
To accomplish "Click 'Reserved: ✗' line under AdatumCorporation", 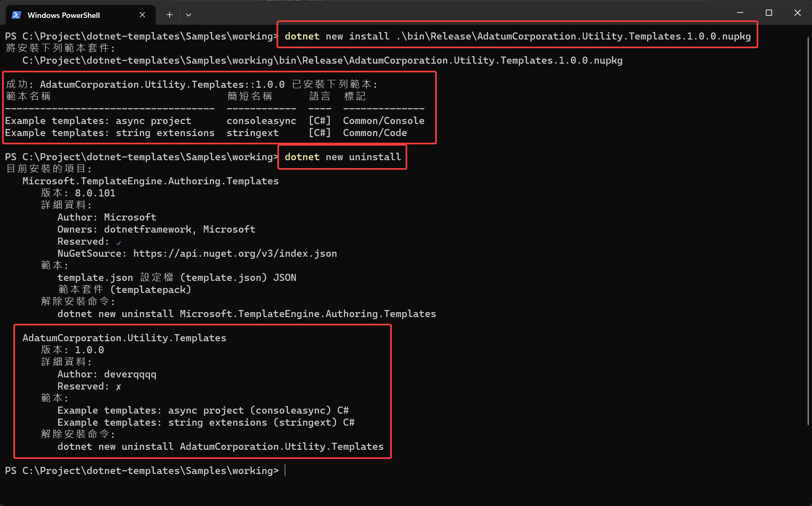I will tap(90, 386).
